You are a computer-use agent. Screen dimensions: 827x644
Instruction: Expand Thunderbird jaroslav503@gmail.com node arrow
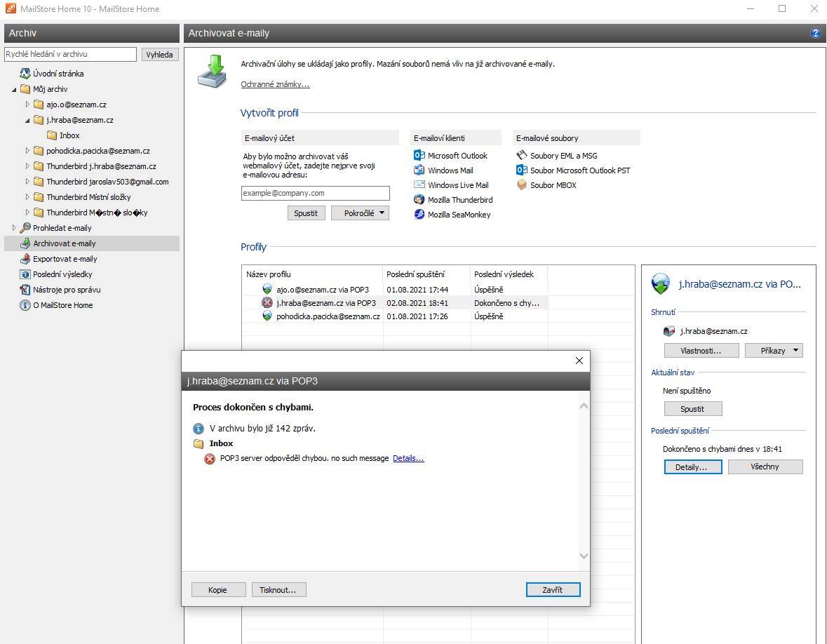coord(27,182)
